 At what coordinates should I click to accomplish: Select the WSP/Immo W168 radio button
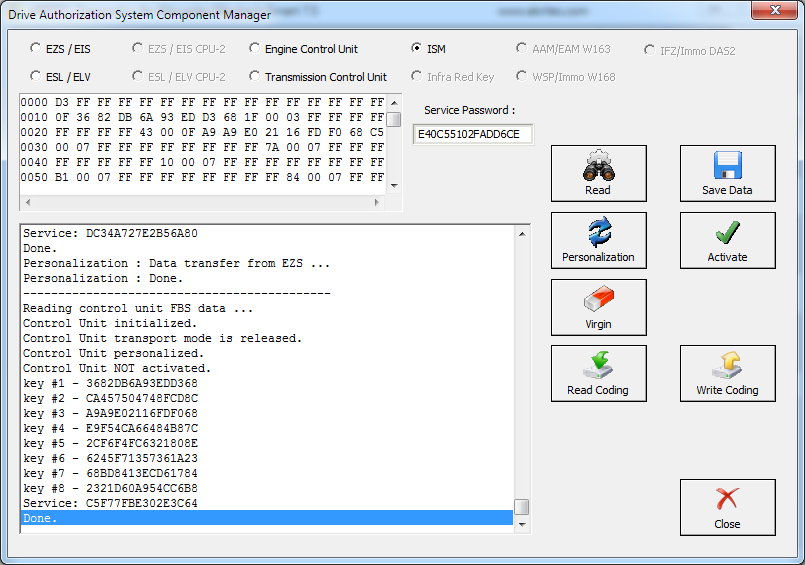click(x=521, y=76)
